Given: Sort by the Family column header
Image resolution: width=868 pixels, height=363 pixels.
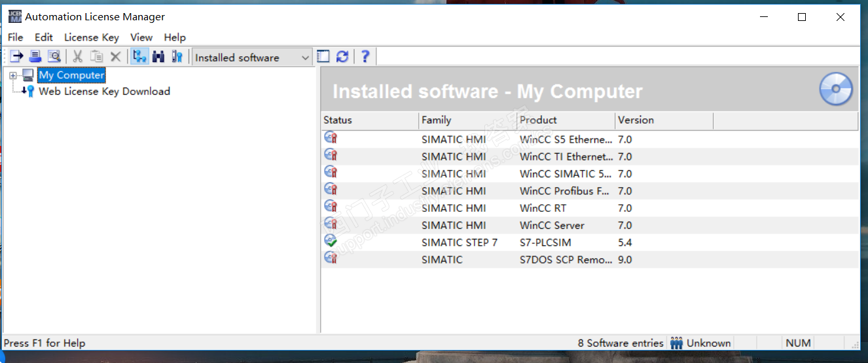Looking at the screenshot, I should (x=468, y=120).
